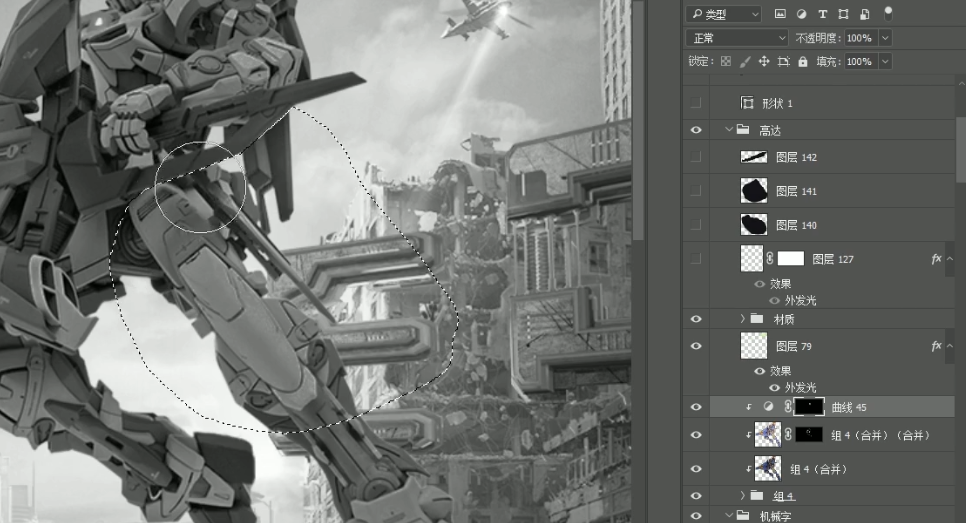Viewport: 966px width, 523px height.
Task: Collapse effects list of 图层 127
Action: (950, 259)
